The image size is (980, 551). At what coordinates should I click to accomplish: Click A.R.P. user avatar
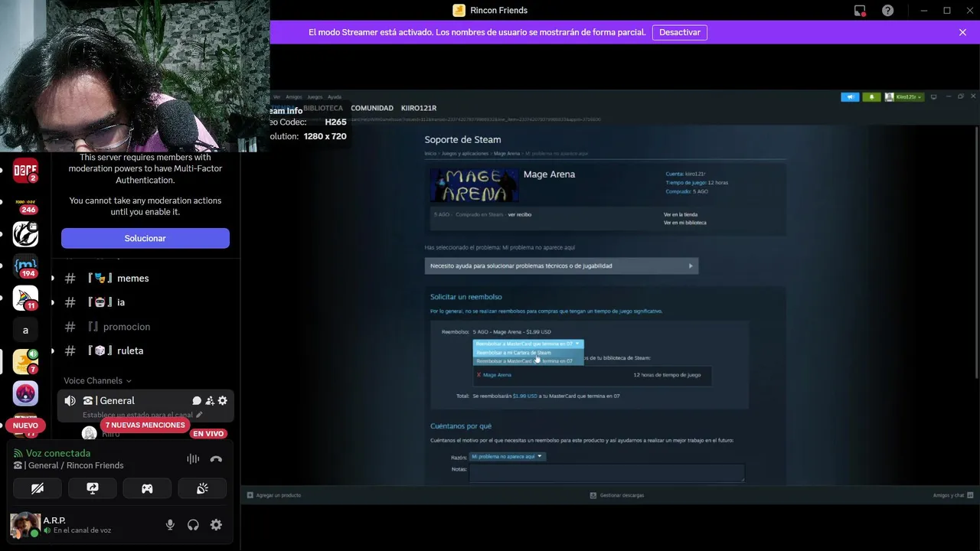point(24,525)
